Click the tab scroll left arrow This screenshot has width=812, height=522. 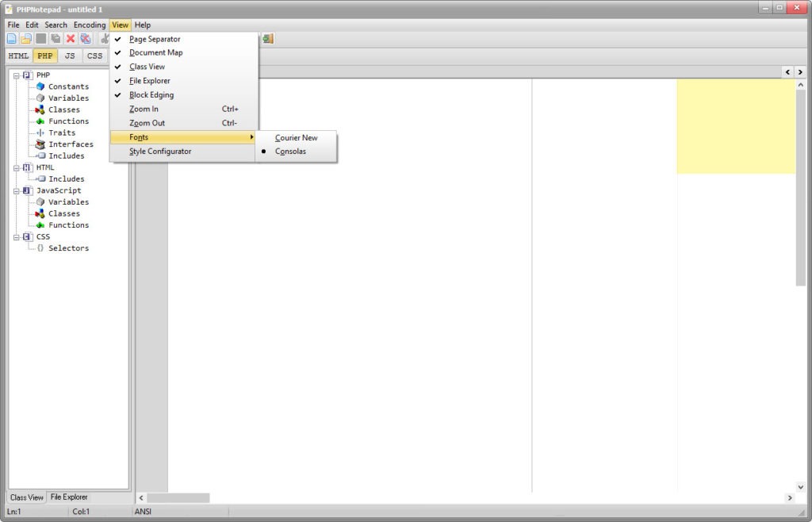click(x=787, y=72)
